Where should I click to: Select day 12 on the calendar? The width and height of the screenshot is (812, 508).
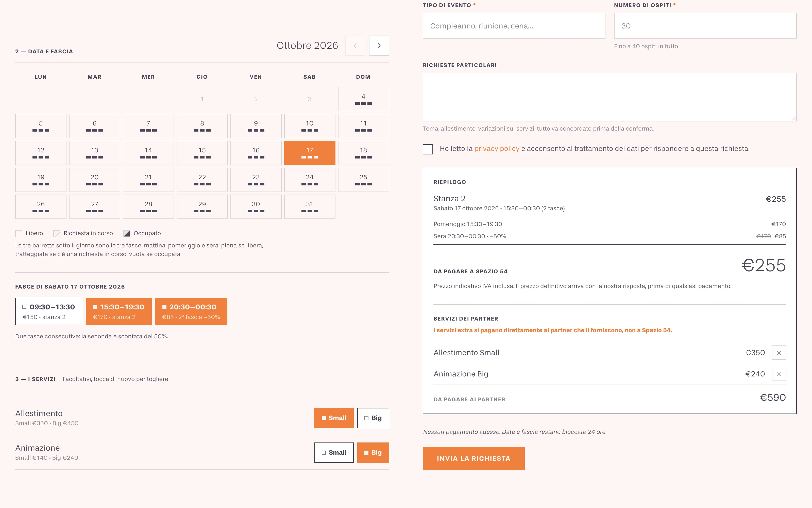click(x=41, y=153)
